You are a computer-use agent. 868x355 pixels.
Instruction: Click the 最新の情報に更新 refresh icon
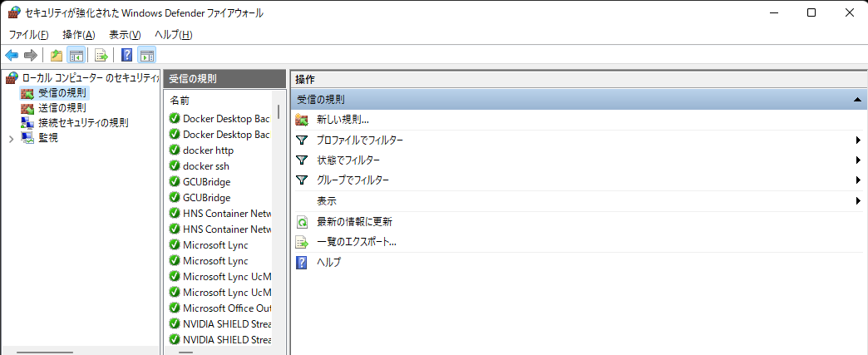(x=302, y=222)
